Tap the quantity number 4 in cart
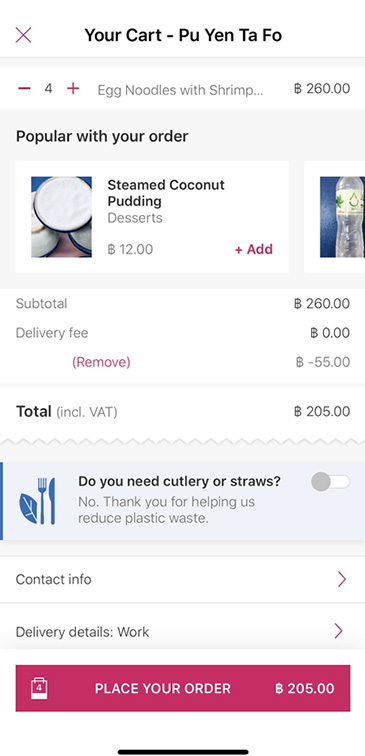365x756 pixels. pyautogui.click(x=48, y=89)
